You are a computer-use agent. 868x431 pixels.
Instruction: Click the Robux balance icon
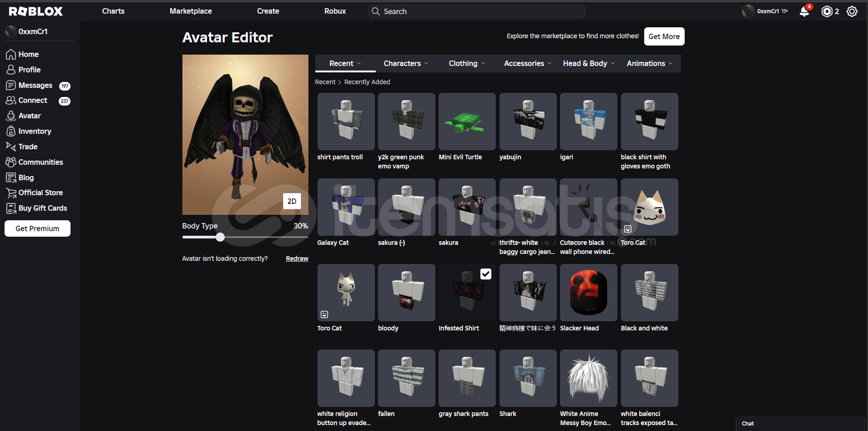(827, 11)
